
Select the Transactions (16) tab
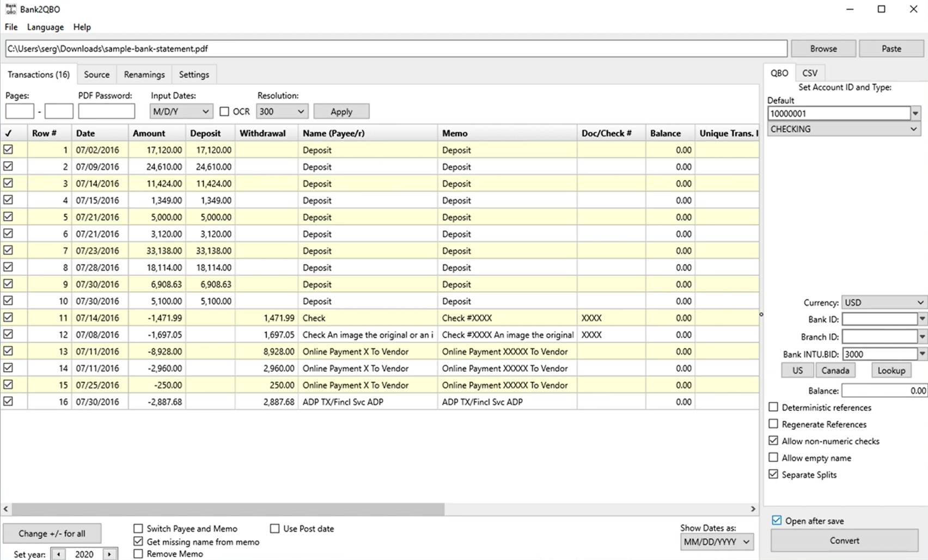pyautogui.click(x=39, y=75)
